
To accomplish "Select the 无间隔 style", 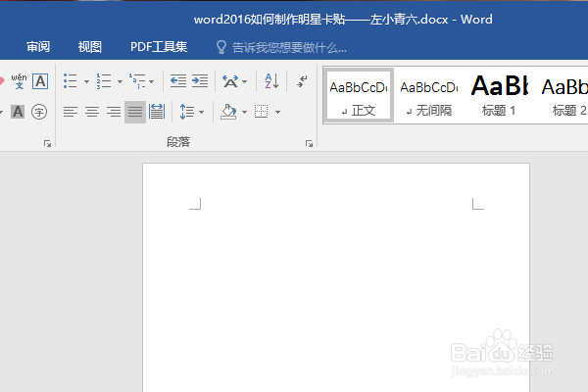I will [x=429, y=95].
